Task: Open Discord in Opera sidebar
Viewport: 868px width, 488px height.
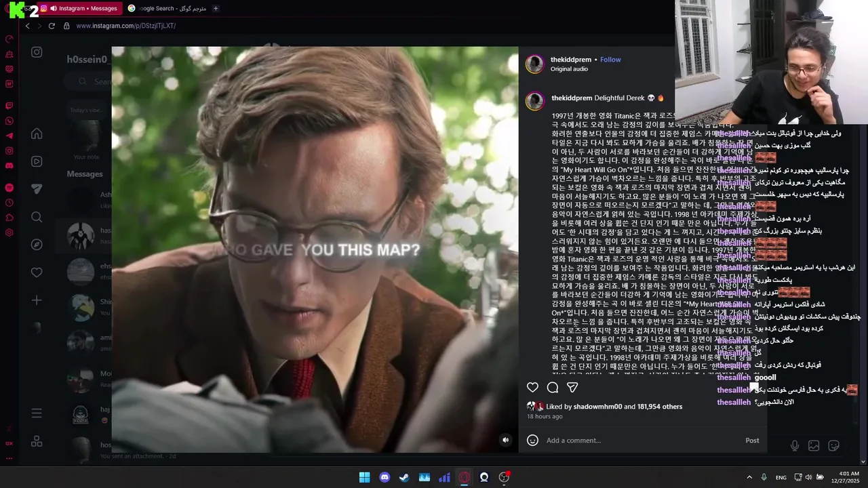Action: pos(9,165)
